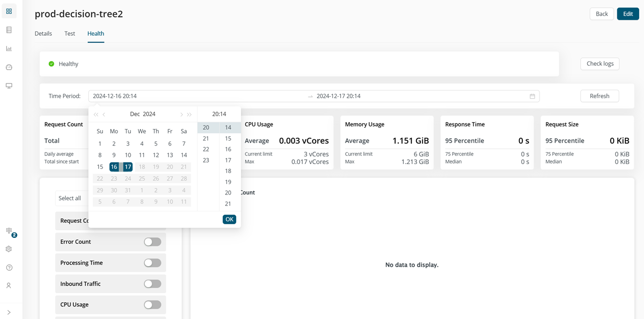
Task: Click the 1.151 GiB memory average value
Action: (x=411, y=141)
